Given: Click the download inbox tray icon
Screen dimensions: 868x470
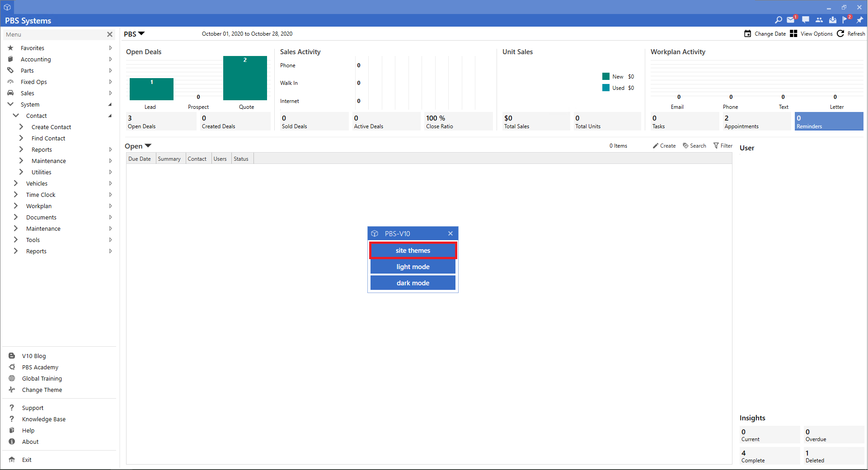Looking at the screenshot, I should click(x=833, y=20).
